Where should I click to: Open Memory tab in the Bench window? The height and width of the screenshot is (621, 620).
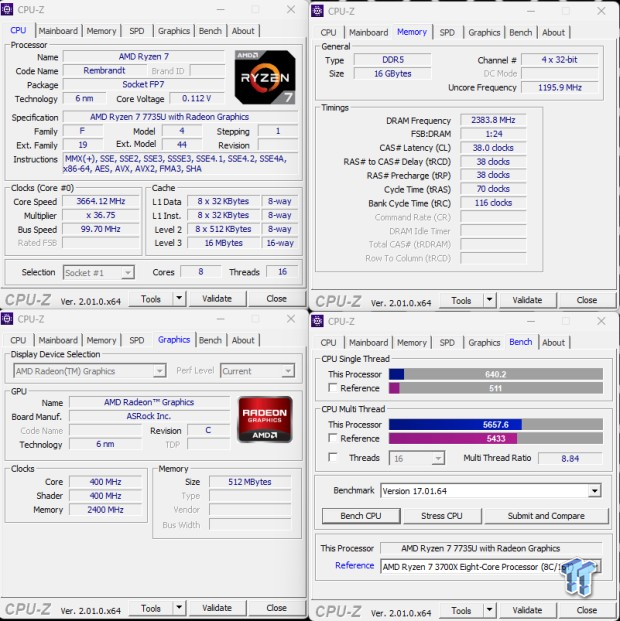[x=412, y=343]
